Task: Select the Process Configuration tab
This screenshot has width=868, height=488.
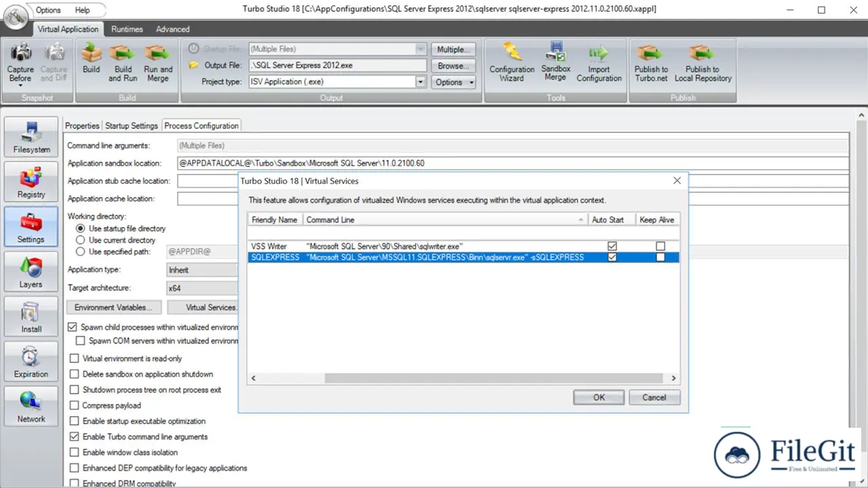Action: (201, 125)
